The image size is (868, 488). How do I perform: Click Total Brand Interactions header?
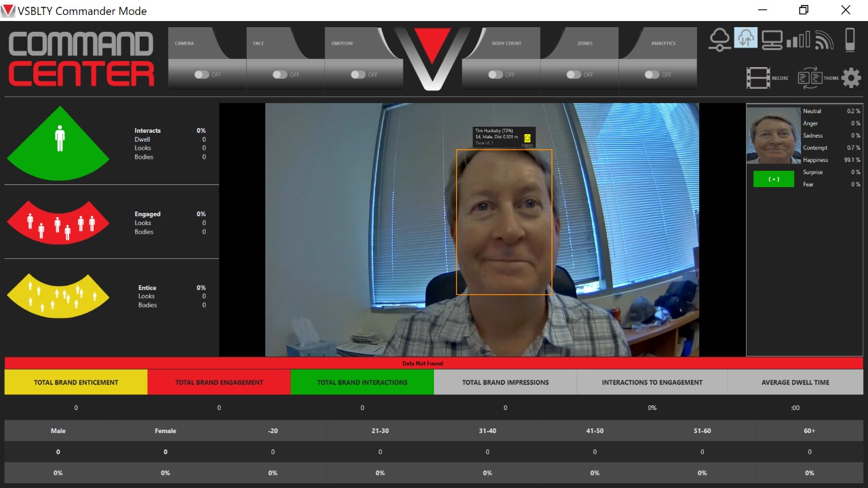pos(362,382)
